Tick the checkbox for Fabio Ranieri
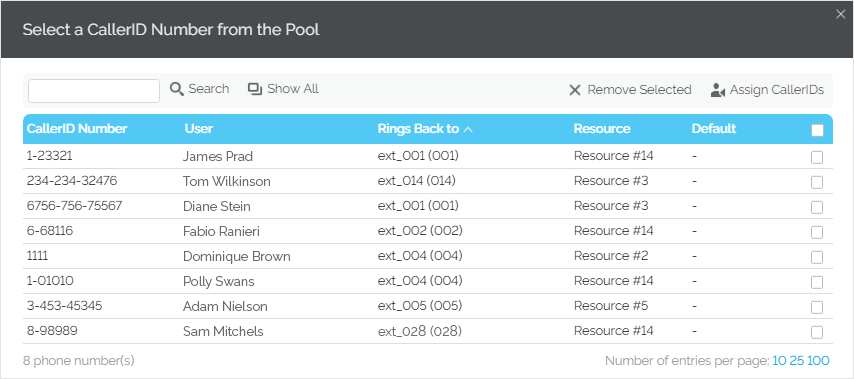This screenshot has height=379, width=854. (817, 233)
